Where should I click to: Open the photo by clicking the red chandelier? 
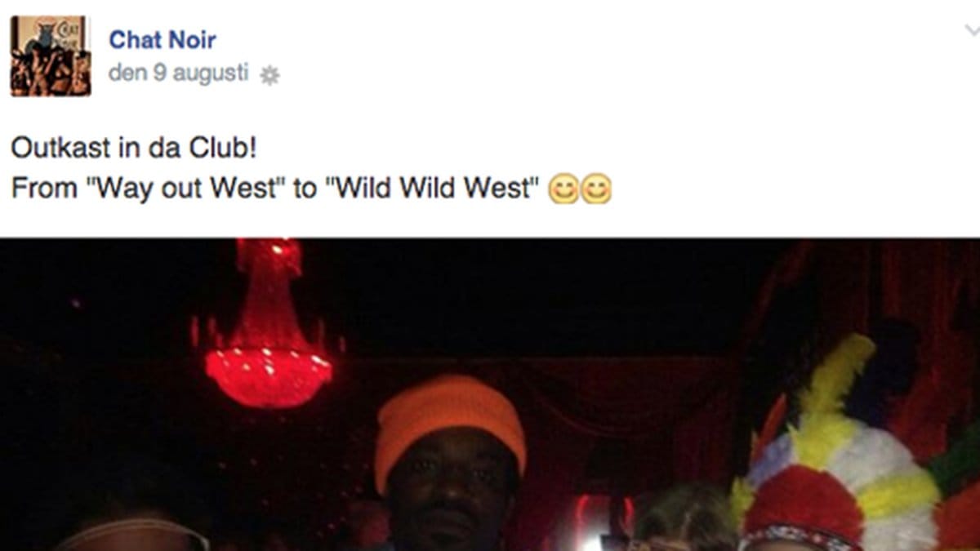tap(268, 327)
